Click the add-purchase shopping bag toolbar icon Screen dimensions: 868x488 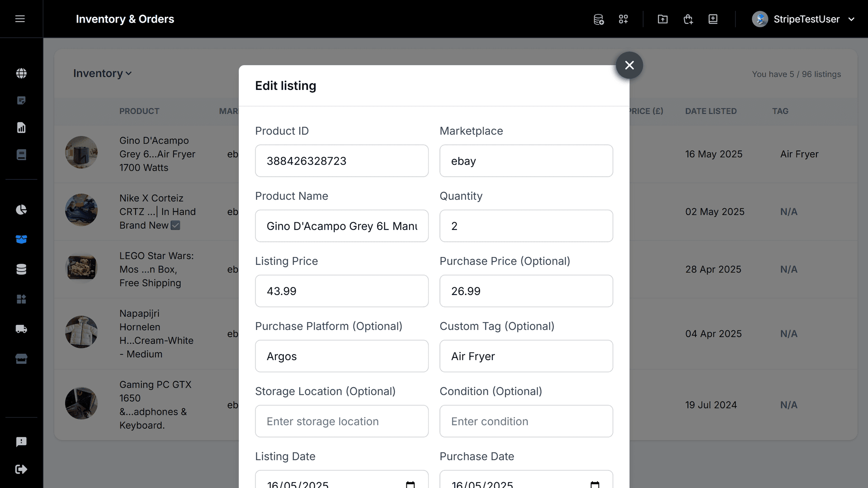click(x=688, y=19)
